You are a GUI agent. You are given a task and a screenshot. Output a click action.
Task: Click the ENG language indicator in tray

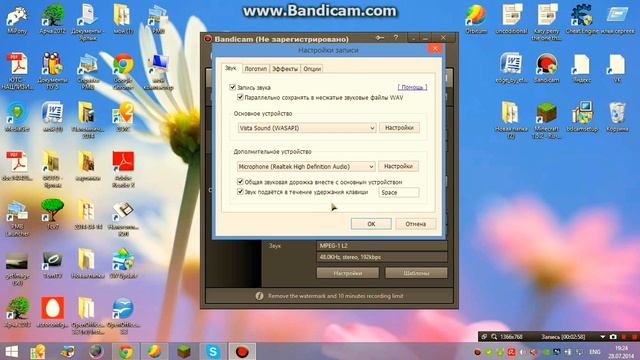595,351
